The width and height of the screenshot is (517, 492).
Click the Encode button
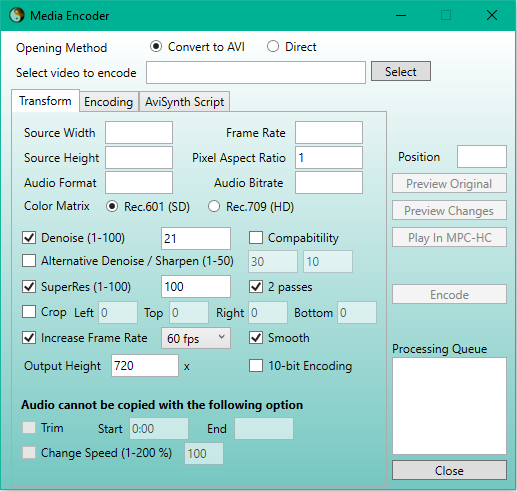449,294
